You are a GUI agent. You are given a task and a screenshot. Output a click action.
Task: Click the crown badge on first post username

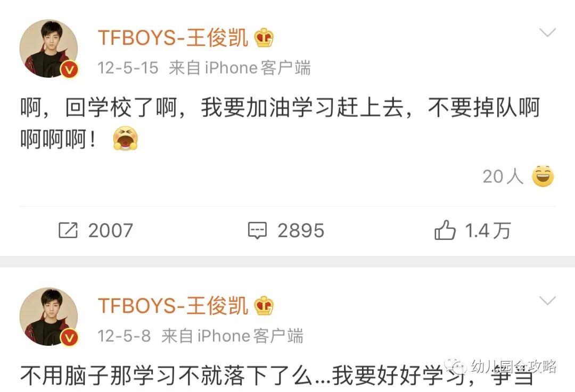[x=264, y=38]
